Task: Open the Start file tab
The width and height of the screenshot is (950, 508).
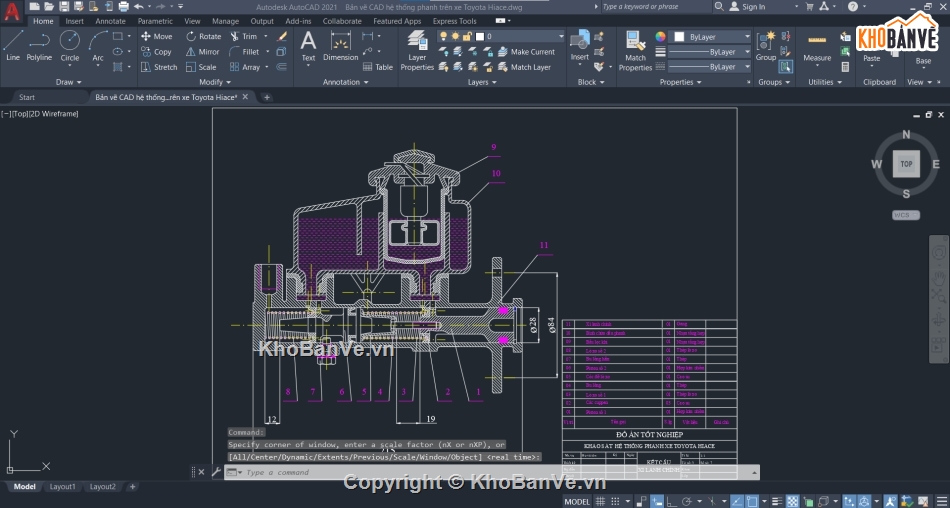Action: click(x=27, y=97)
